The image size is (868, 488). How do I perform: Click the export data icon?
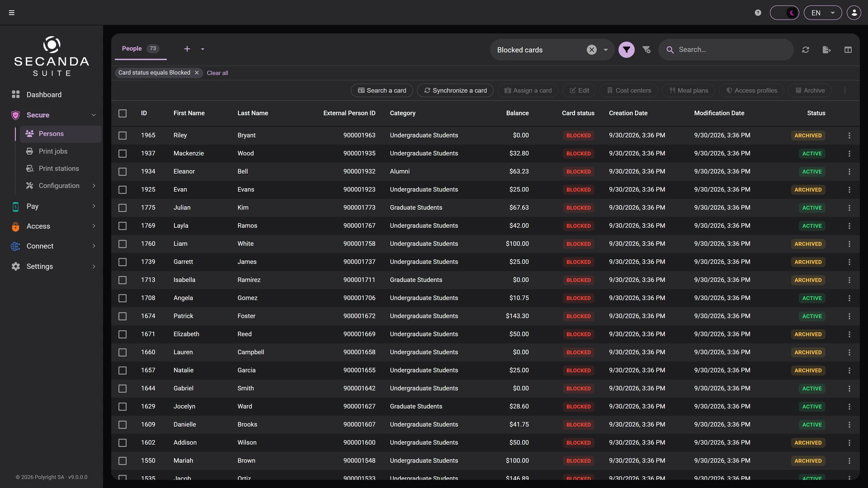coord(827,50)
